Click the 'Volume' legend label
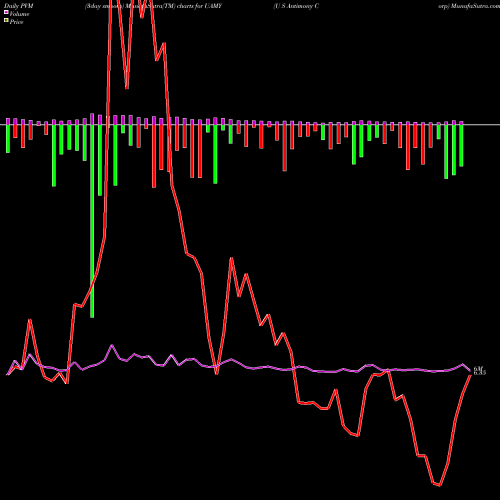The width and height of the screenshot is (500, 500). point(19,14)
